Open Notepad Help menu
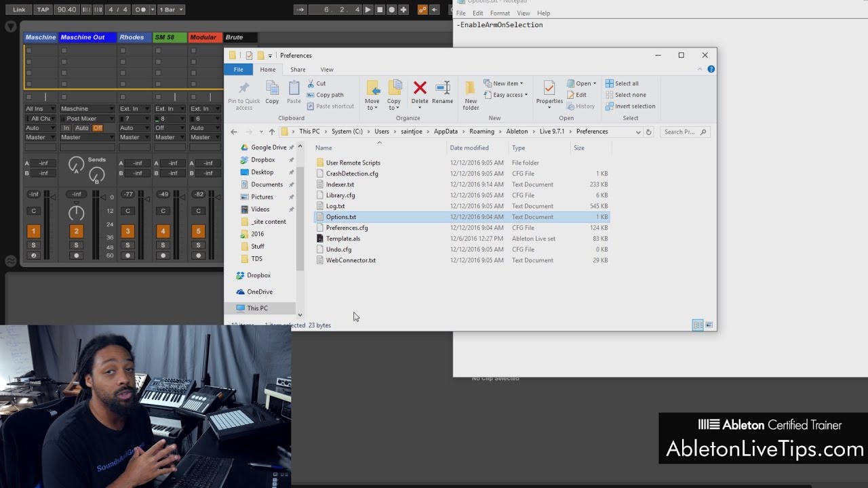Screen dimensions: 868x488 (544, 13)
